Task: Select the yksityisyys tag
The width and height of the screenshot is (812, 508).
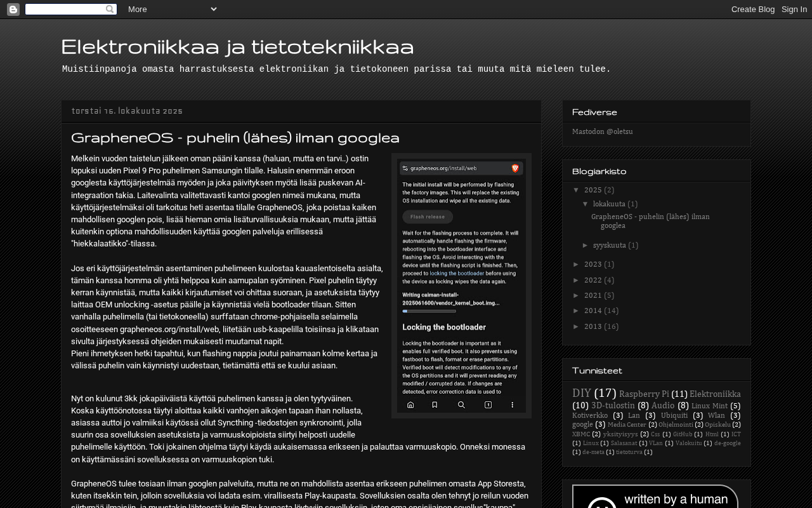Action: [620, 434]
